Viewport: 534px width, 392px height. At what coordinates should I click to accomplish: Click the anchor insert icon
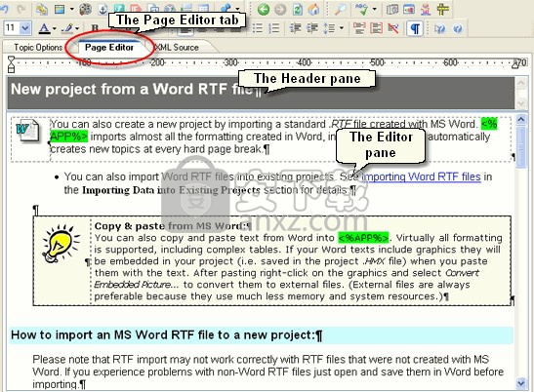point(103,9)
